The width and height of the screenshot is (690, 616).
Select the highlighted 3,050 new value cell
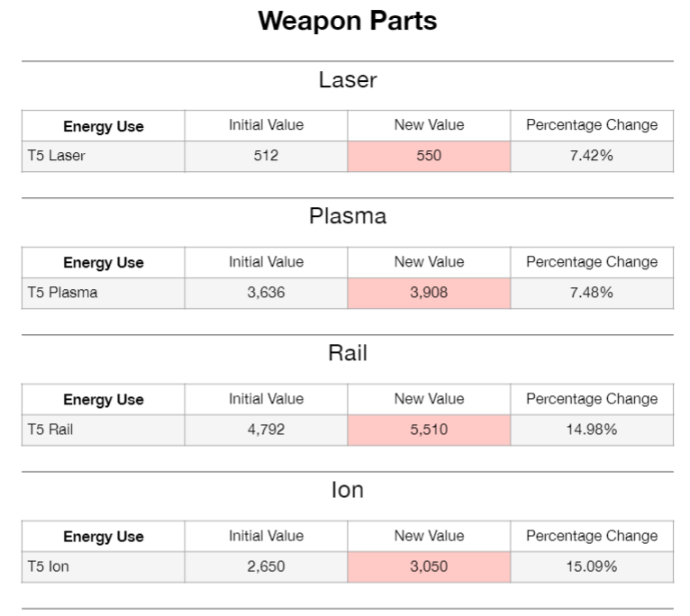[x=429, y=566]
